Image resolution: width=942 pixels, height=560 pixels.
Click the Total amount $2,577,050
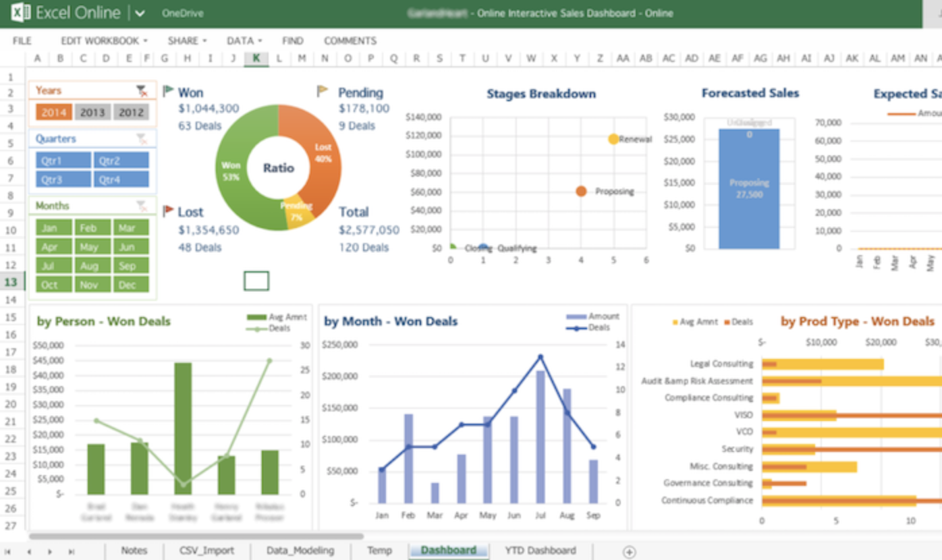tap(369, 230)
